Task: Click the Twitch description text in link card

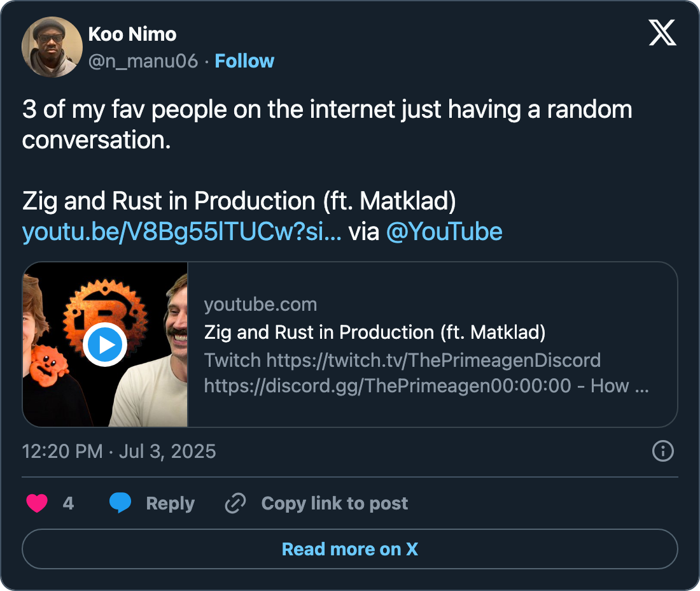Action: pos(402,360)
